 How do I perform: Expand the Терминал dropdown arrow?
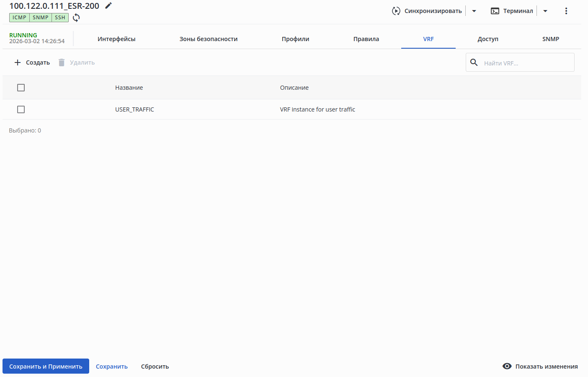coord(545,11)
